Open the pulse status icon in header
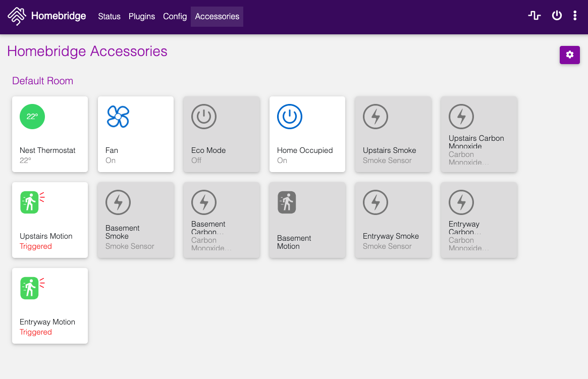The image size is (588, 379). [x=534, y=15]
